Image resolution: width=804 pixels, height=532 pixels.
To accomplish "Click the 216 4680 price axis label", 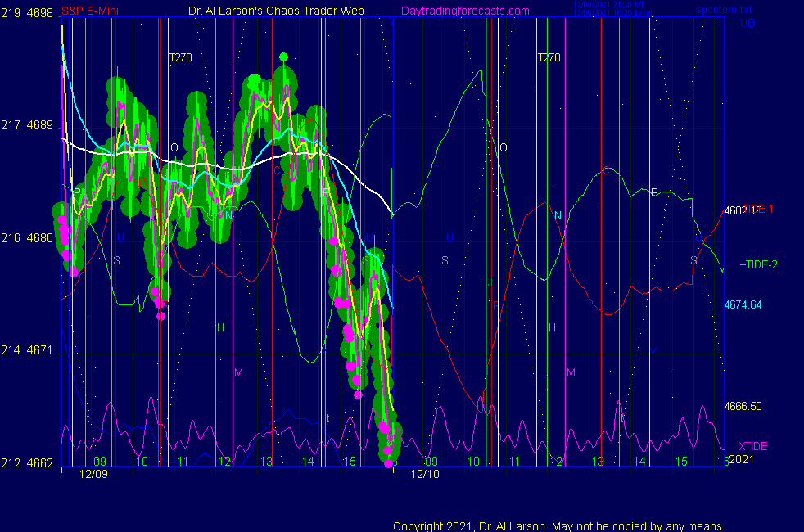I will 27,238.
